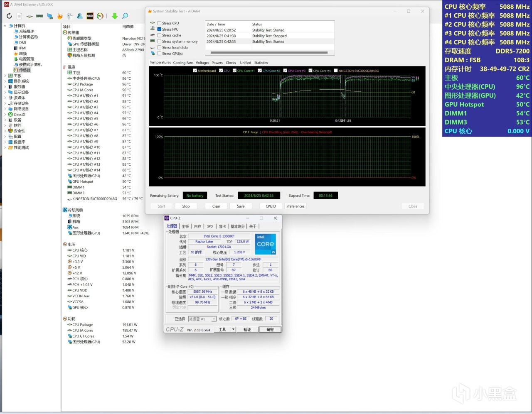This screenshot has width=532, height=414.
Task: Expand the 主板 tree node
Action: click(5, 76)
